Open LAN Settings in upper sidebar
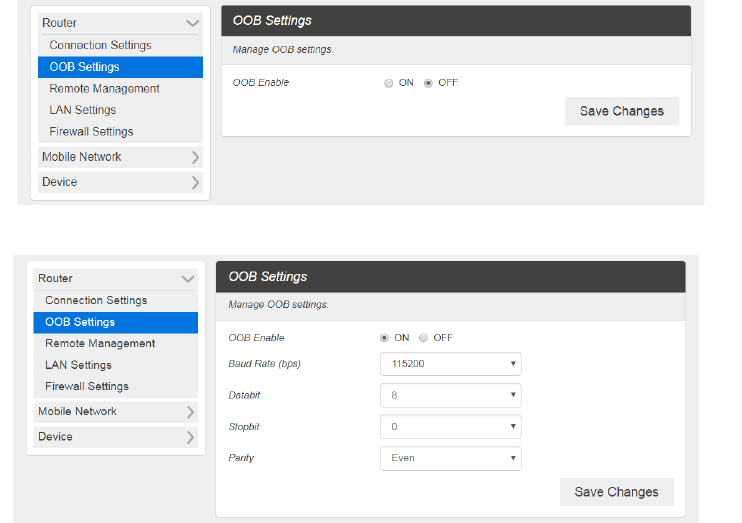This screenshot has height=523, width=742. [83, 110]
